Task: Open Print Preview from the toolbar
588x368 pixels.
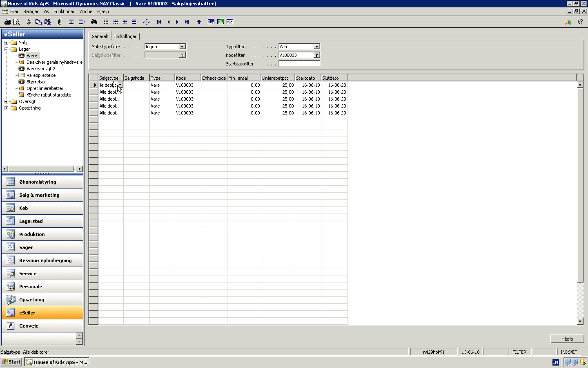Action: tap(17, 22)
